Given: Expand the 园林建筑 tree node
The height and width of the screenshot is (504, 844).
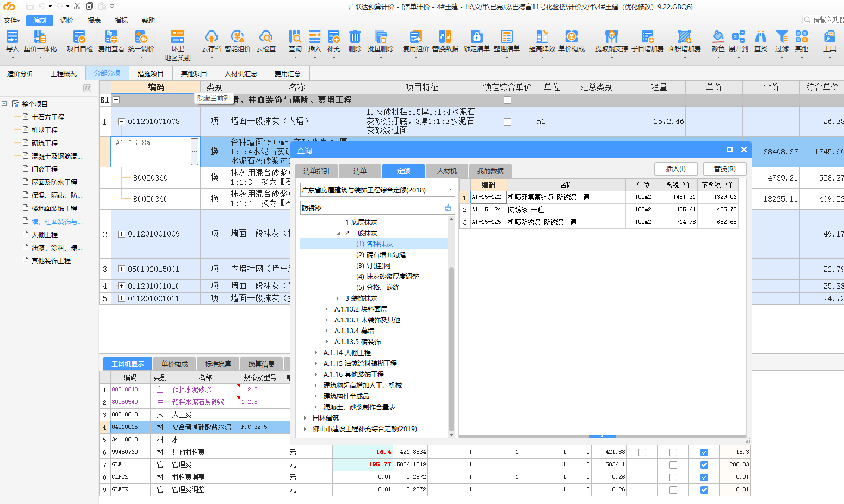Looking at the screenshot, I should [305, 418].
